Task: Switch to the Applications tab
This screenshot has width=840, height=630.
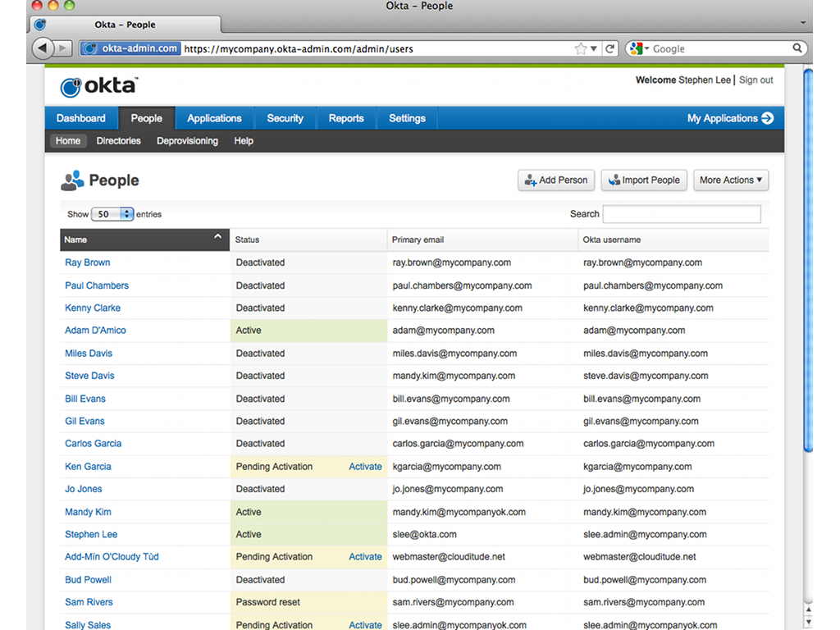Action: click(214, 118)
